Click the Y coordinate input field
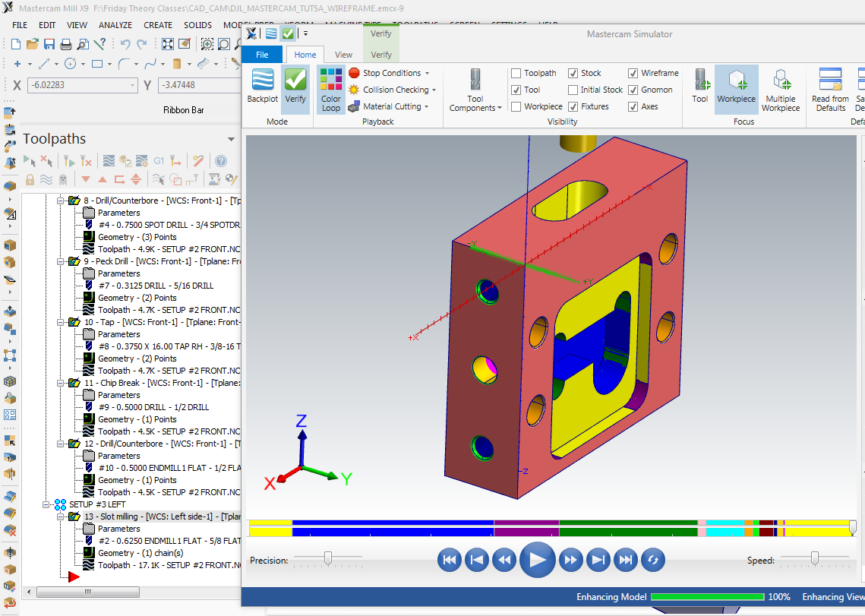 [200, 85]
